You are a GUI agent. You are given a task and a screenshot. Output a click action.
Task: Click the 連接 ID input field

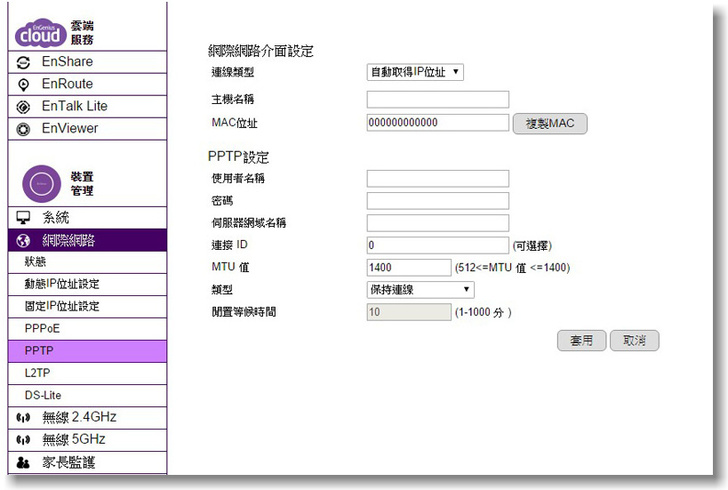click(x=438, y=245)
